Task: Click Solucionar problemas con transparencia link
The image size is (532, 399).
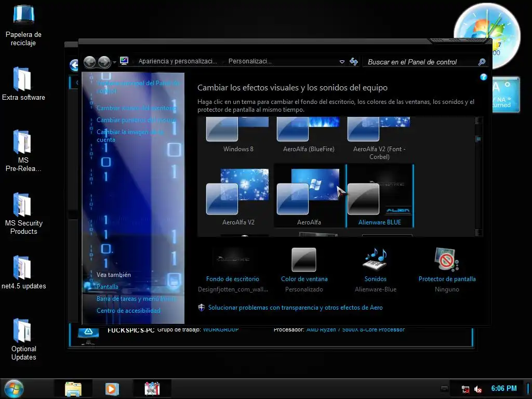Action: tap(295, 308)
